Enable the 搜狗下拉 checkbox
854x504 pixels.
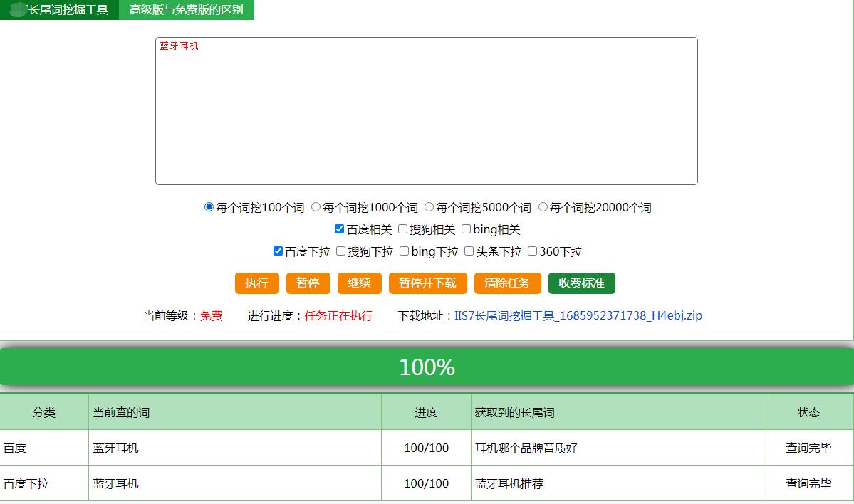[x=340, y=251]
